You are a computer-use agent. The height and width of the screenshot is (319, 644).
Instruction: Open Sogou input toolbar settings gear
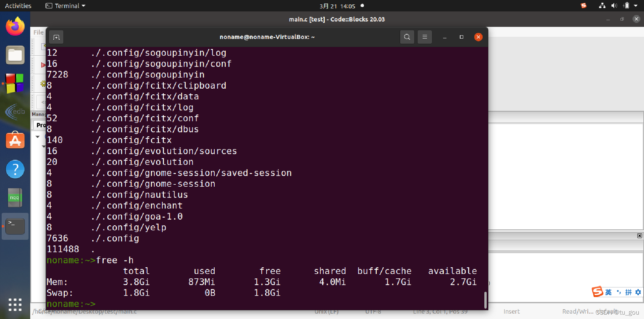638,292
